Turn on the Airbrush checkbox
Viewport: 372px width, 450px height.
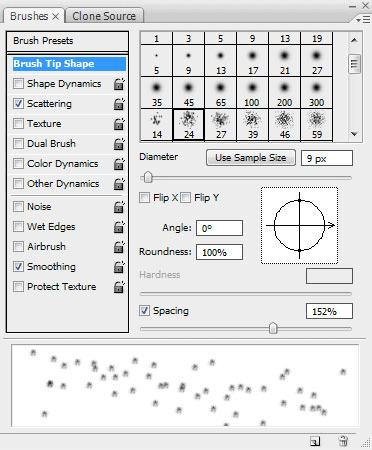tap(18, 246)
